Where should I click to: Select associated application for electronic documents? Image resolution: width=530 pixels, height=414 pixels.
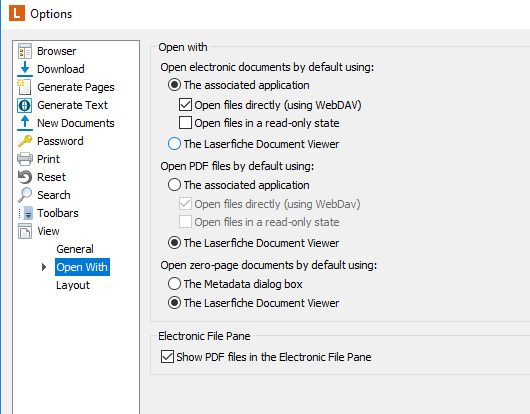click(x=174, y=85)
